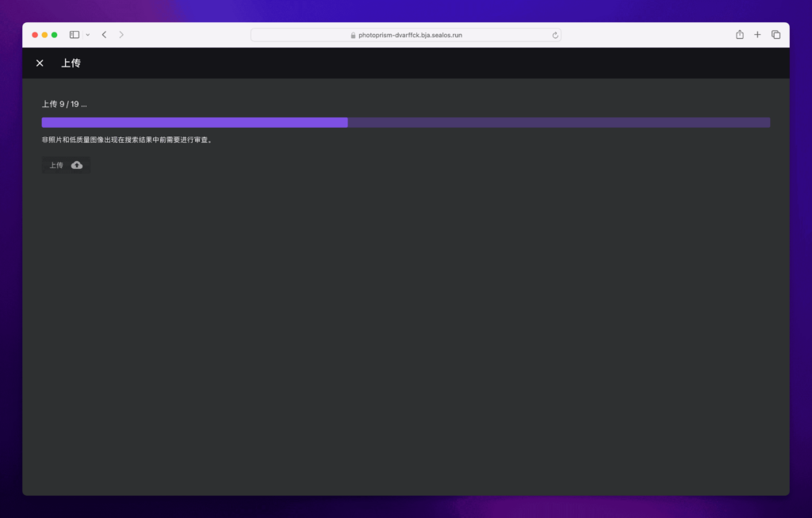812x518 pixels.
Task: Click the lock icon beside the URL
Action: click(x=354, y=35)
